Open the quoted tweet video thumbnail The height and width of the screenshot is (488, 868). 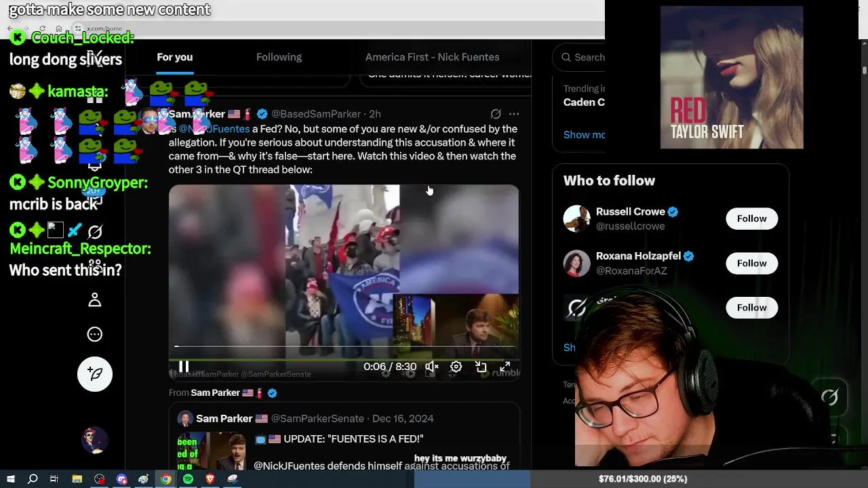coord(211,451)
